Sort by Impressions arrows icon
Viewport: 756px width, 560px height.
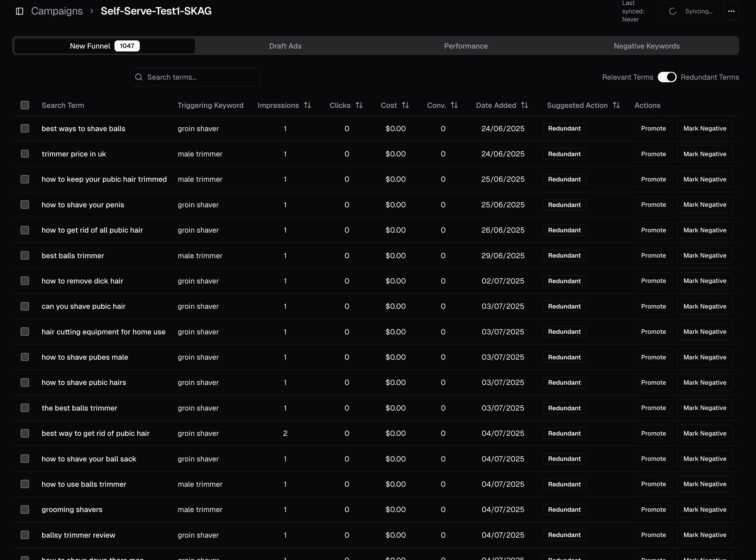[307, 105]
